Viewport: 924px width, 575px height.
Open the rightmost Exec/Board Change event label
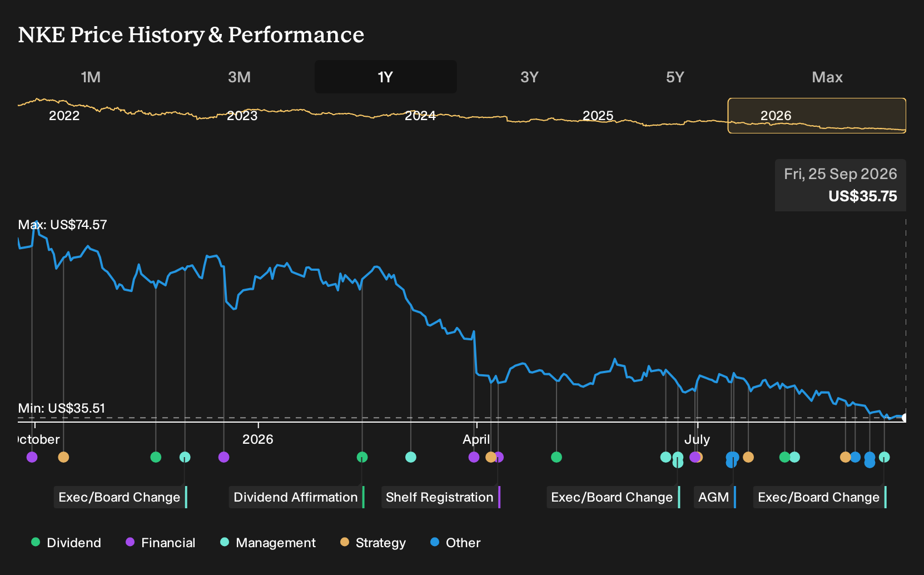coord(819,497)
